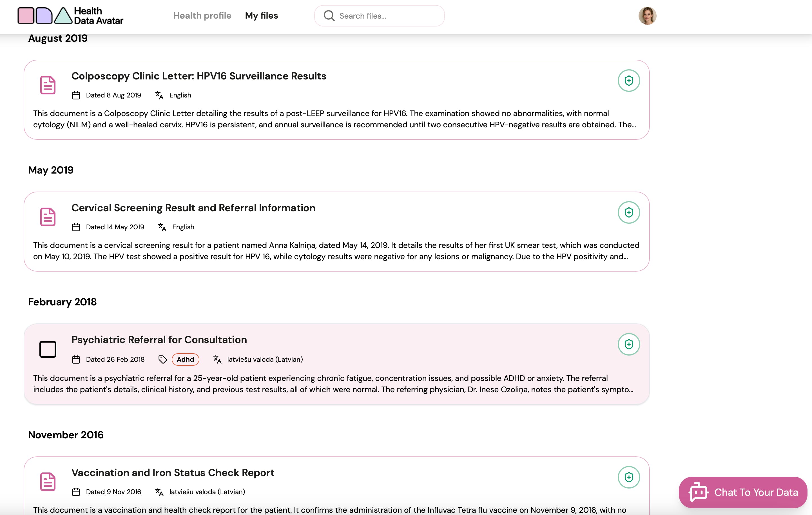The image size is (812, 515).
Task: Tick the checkbox on Psychiatric Referral card
Action: click(x=48, y=349)
